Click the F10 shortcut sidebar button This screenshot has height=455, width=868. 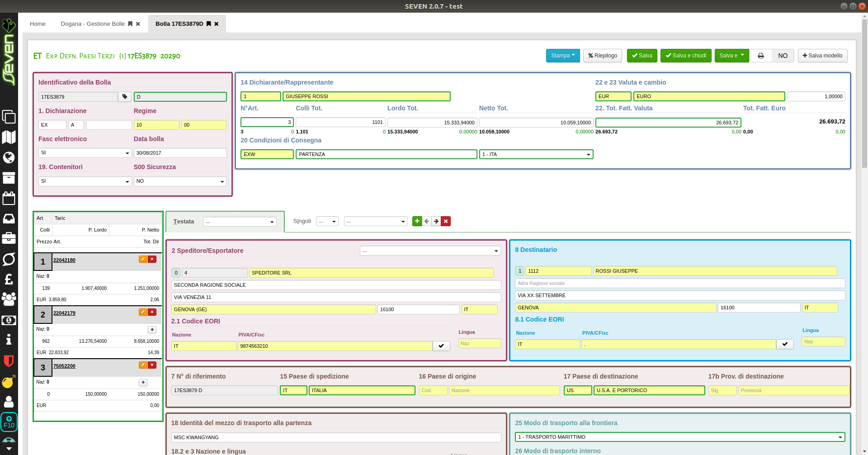point(9,422)
